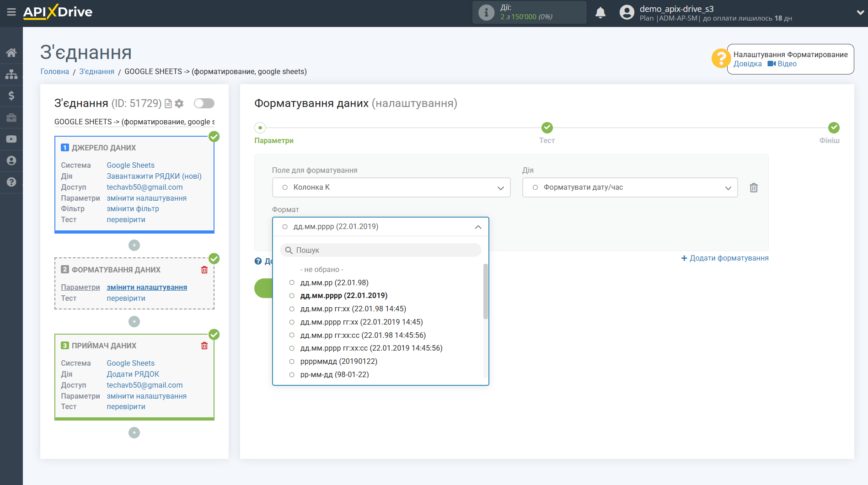
Task: Toggle the connection on/off switch
Action: click(x=204, y=103)
